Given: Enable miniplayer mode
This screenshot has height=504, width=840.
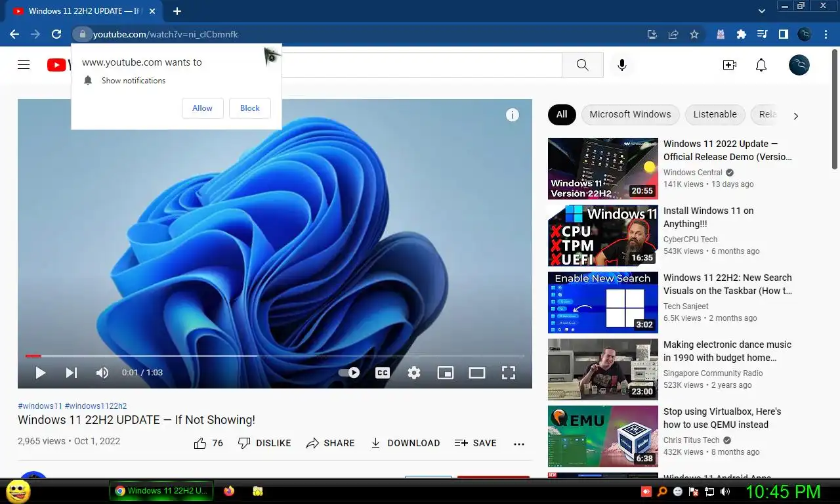Looking at the screenshot, I should tap(446, 373).
